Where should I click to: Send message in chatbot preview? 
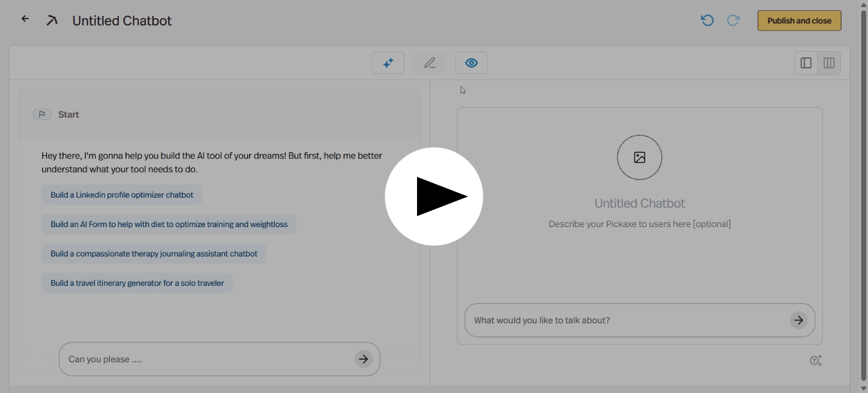798,320
